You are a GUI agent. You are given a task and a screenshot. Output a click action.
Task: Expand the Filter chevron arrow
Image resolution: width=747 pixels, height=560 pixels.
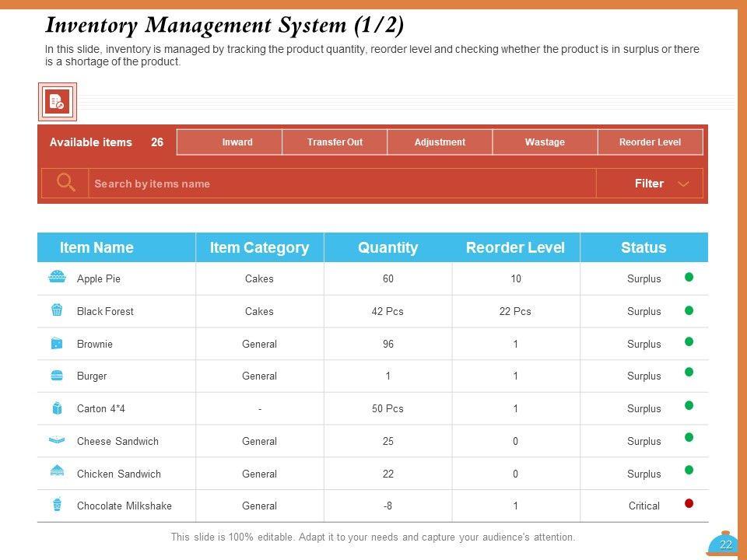[x=683, y=184]
